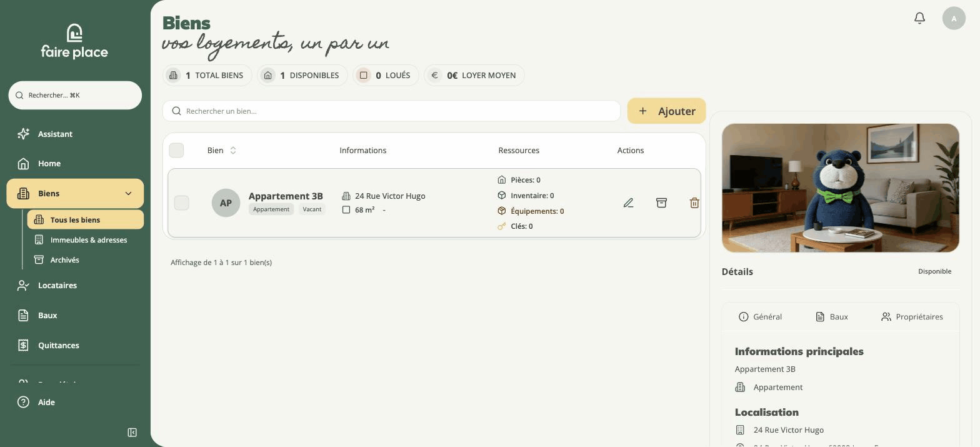
Task: Click the Équipements box icon
Action: (x=501, y=211)
